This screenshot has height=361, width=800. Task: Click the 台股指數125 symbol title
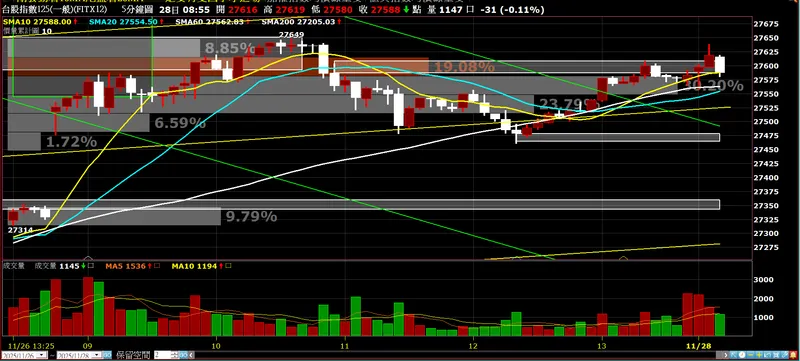[x=56, y=9]
